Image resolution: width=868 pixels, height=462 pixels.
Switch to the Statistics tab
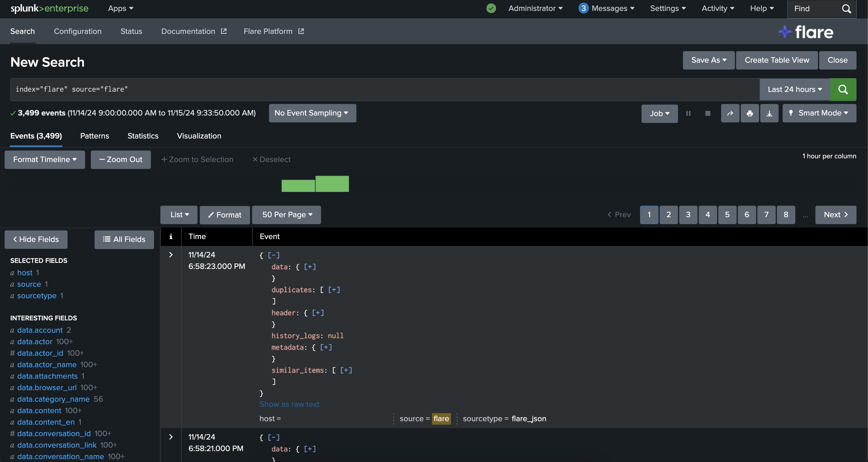tap(143, 136)
